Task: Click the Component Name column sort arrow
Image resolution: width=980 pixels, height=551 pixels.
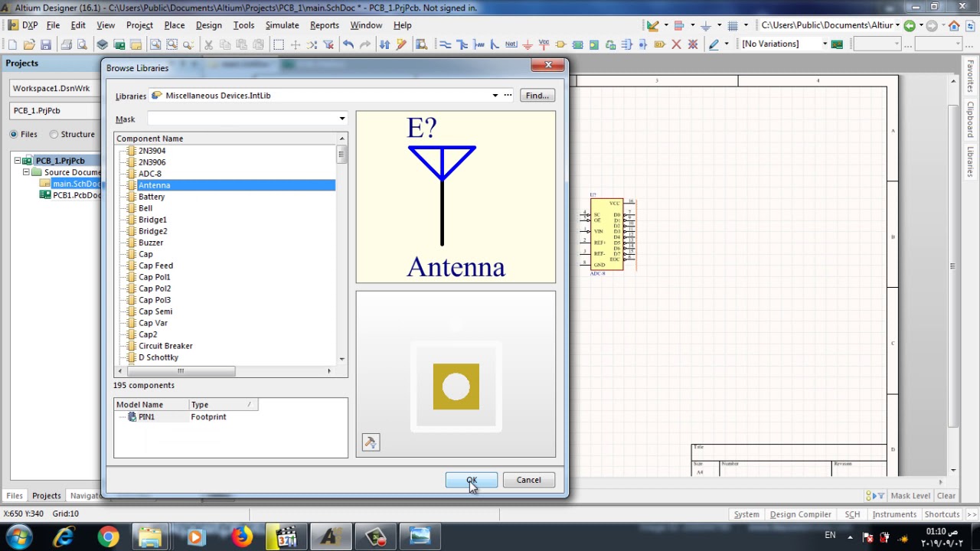Action: coord(341,139)
